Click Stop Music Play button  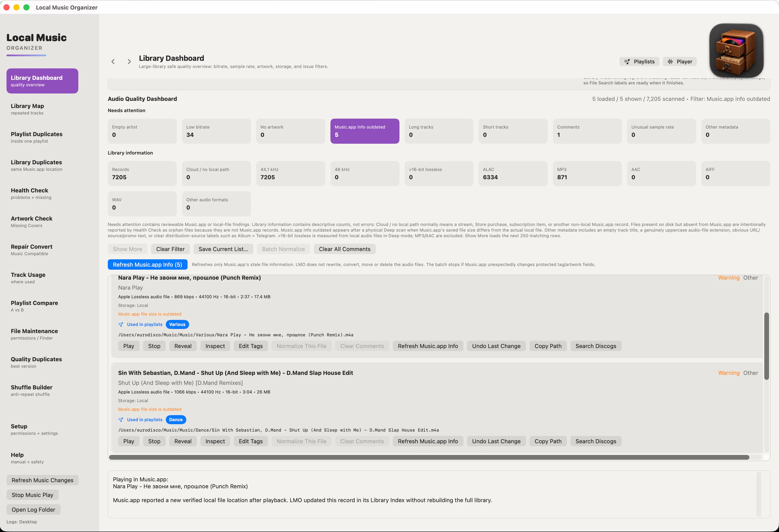(32, 495)
